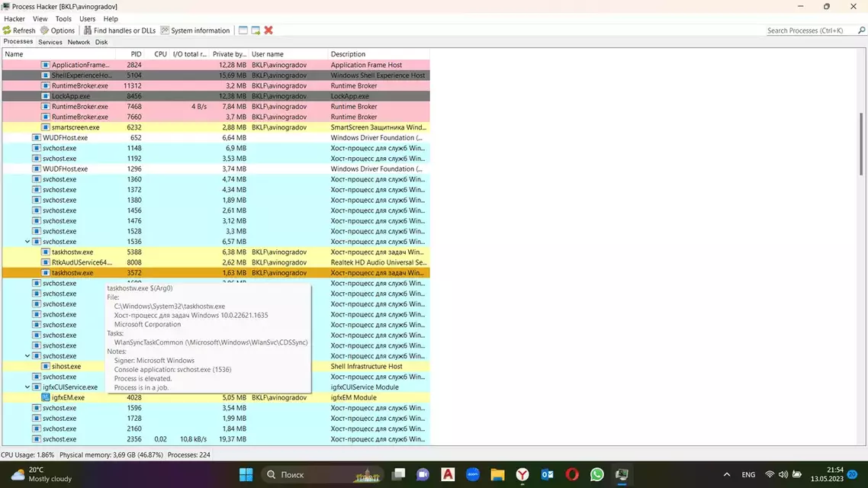Collapse the svchost.exe node above sihost.exe

click(27, 356)
